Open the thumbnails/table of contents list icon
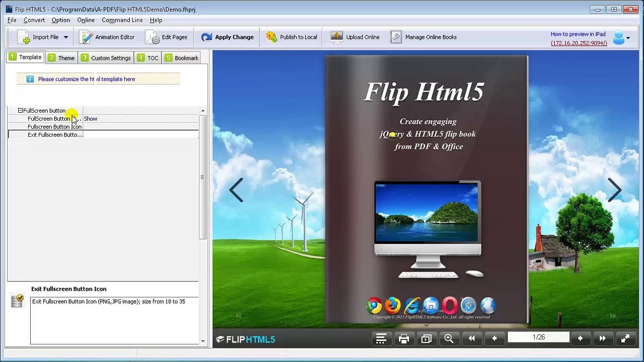 (381, 339)
